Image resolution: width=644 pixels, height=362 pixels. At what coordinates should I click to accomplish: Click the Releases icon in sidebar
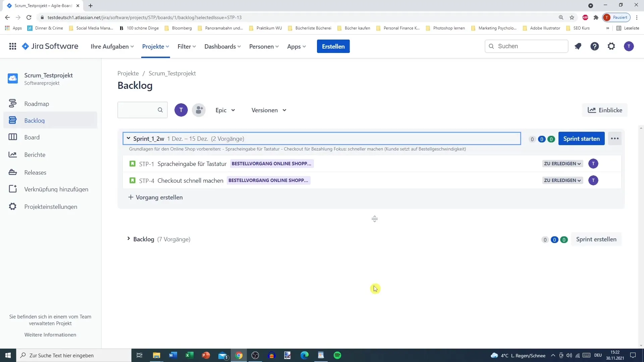(x=12, y=172)
